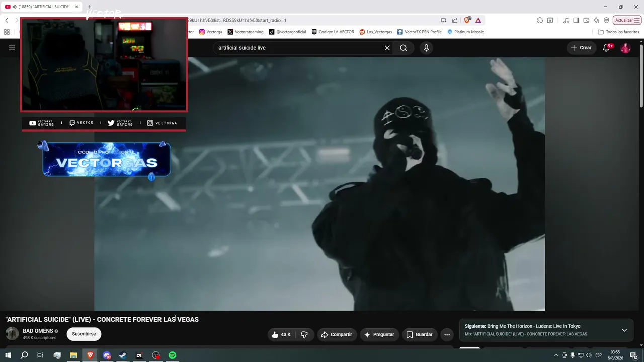
Task: Click the video player area
Action: coord(319,184)
